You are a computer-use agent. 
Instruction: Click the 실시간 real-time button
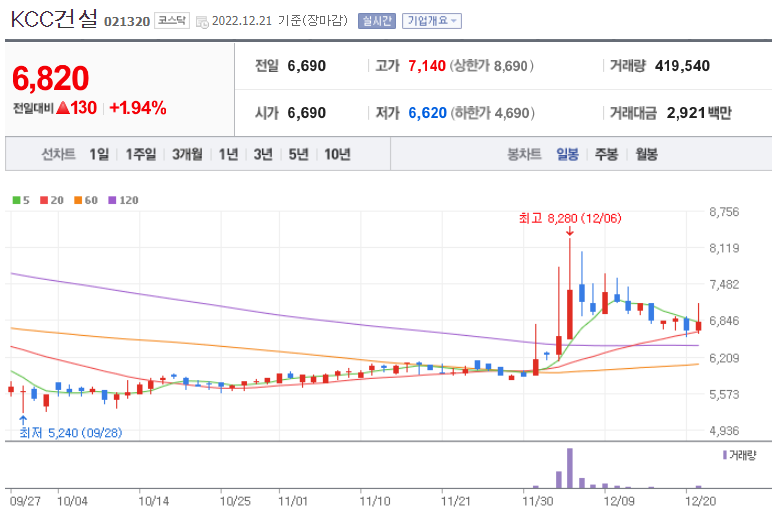click(377, 21)
